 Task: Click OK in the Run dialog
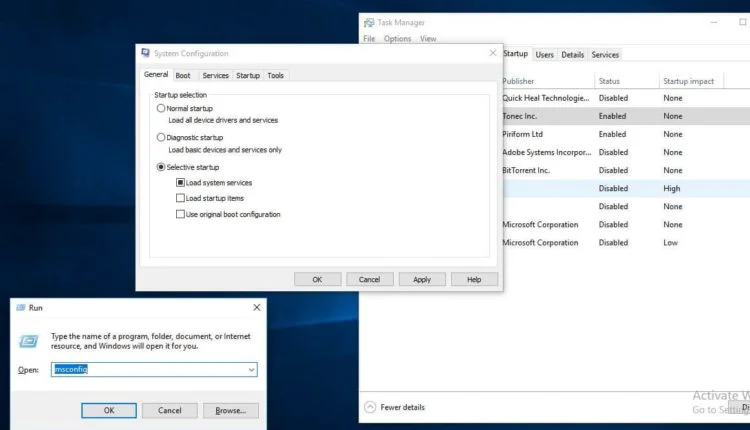click(x=109, y=410)
